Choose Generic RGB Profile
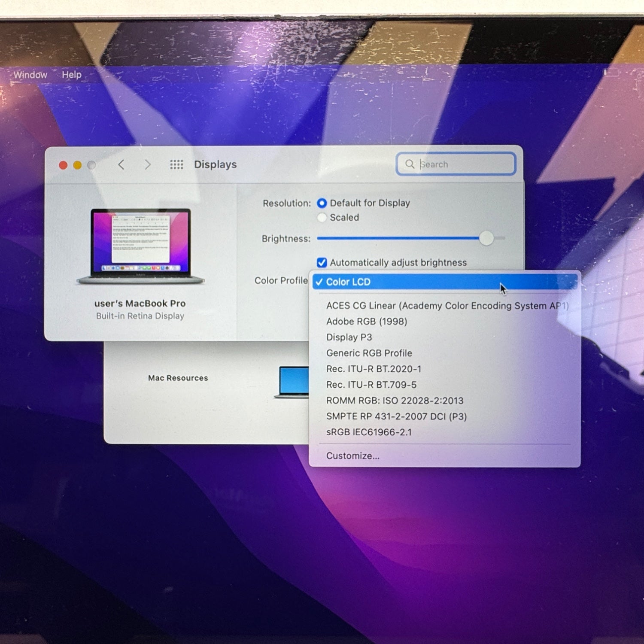The width and height of the screenshot is (644, 644). (x=445, y=353)
